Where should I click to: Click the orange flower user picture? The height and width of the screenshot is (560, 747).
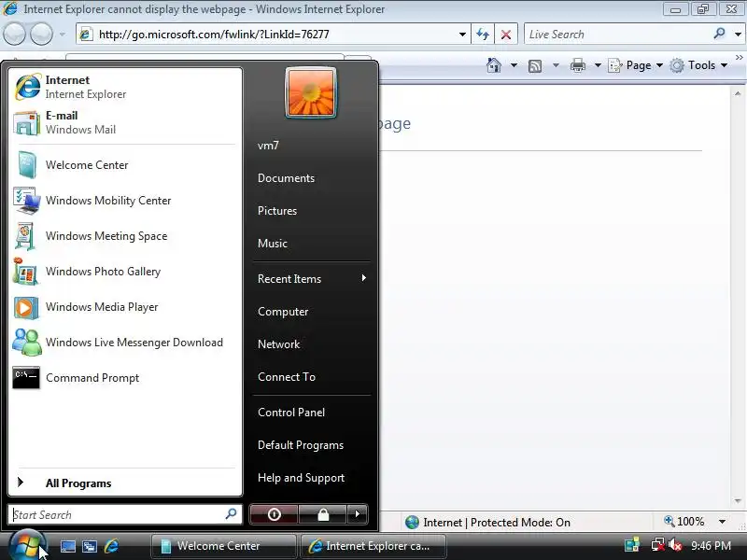point(311,92)
